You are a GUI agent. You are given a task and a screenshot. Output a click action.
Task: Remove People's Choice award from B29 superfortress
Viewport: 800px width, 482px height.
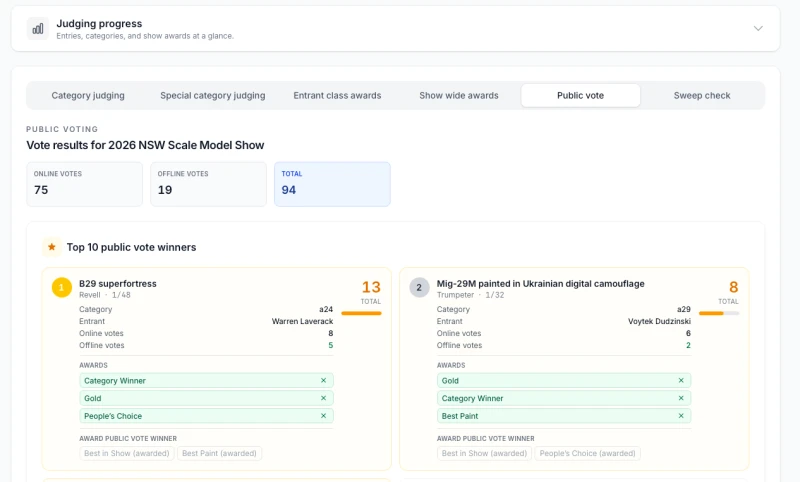tap(323, 416)
